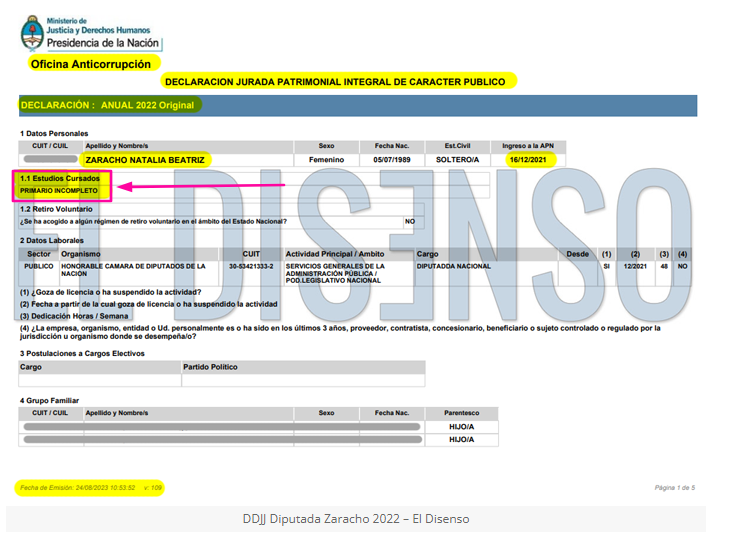This screenshot has height=543, width=730.
Task: Click the '4 Grupo Familiar' heading
Action: tap(49, 400)
